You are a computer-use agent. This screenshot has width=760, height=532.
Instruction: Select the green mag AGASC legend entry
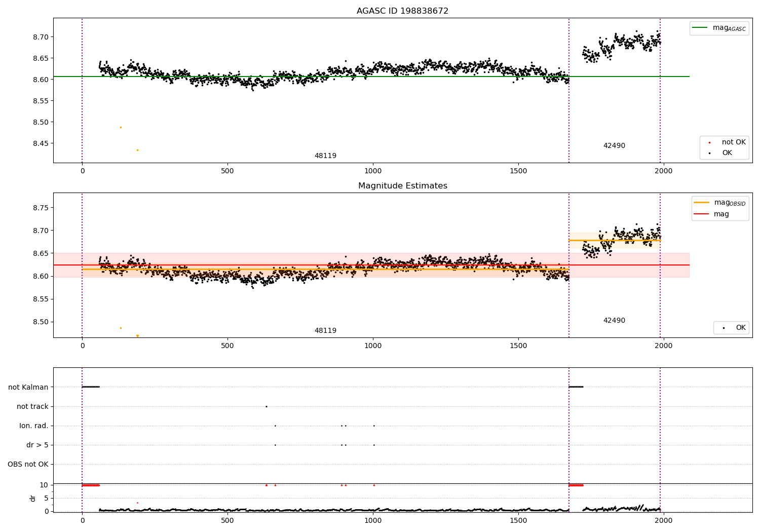tap(719, 28)
